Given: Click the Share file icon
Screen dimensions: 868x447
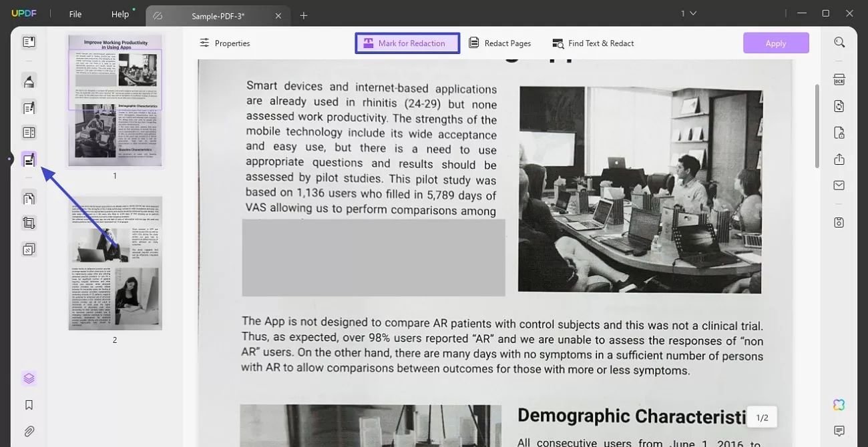Looking at the screenshot, I should coord(839,159).
